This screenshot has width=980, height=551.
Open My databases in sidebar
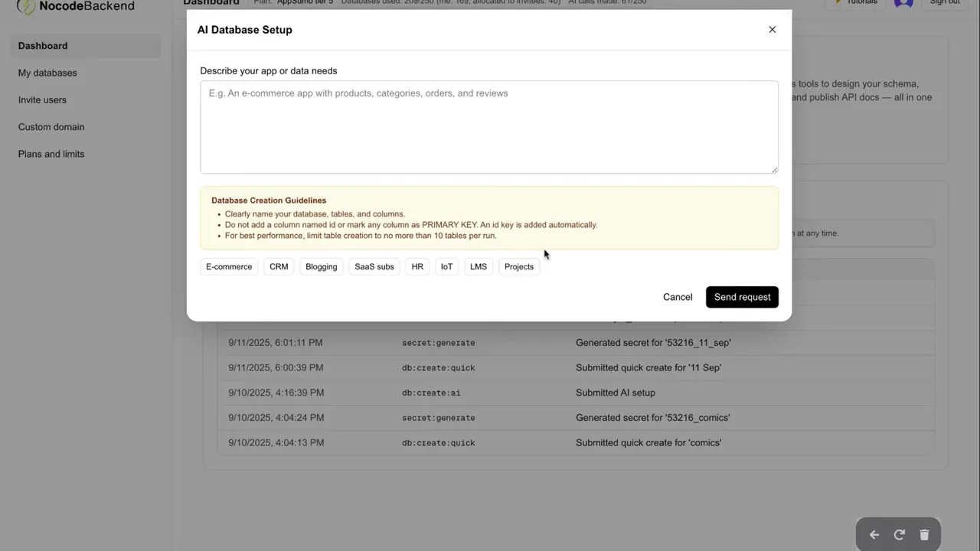click(47, 73)
